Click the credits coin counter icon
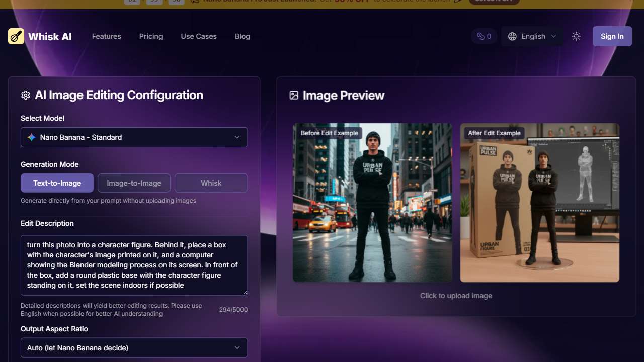 tap(480, 36)
